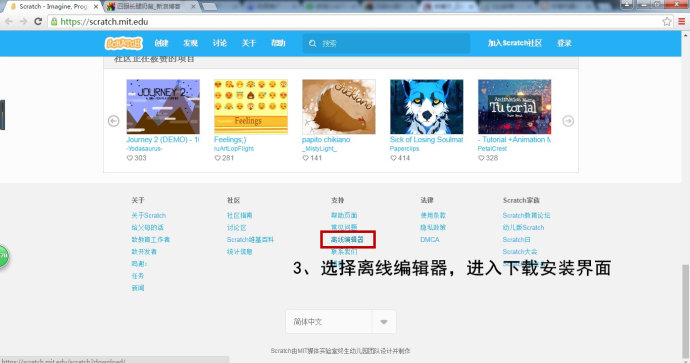
Task: Click the 帮助页面 footer link
Action: (344, 215)
